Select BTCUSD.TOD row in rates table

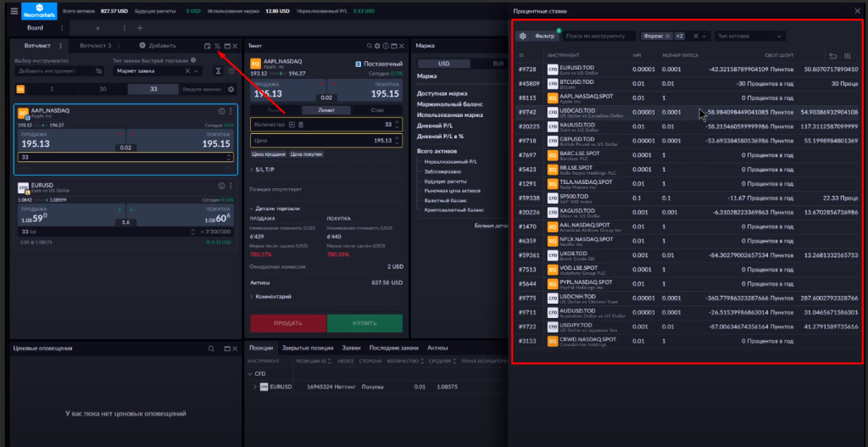click(688, 84)
